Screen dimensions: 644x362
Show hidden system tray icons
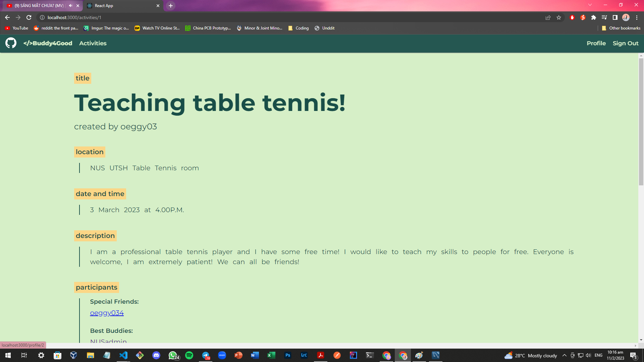[x=565, y=355]
